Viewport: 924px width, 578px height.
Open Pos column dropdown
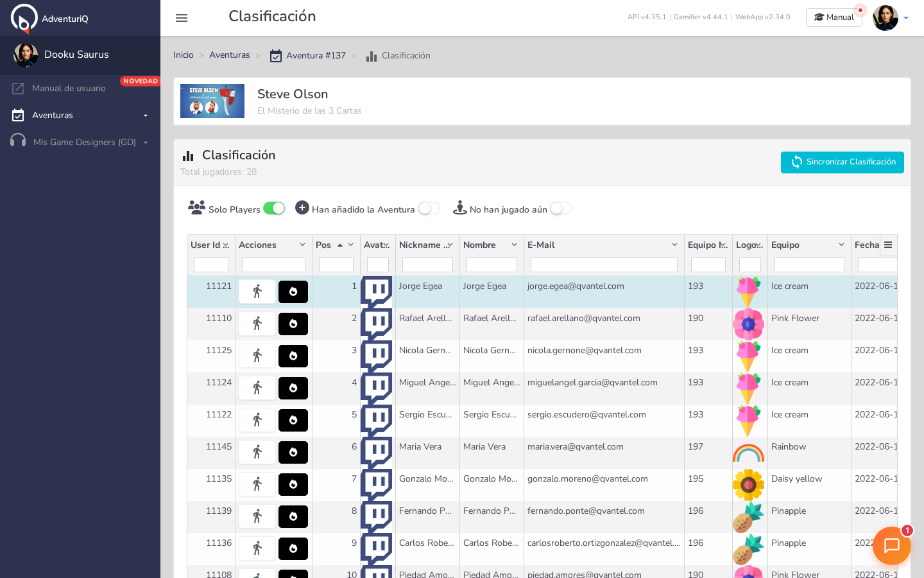point(351,245)
